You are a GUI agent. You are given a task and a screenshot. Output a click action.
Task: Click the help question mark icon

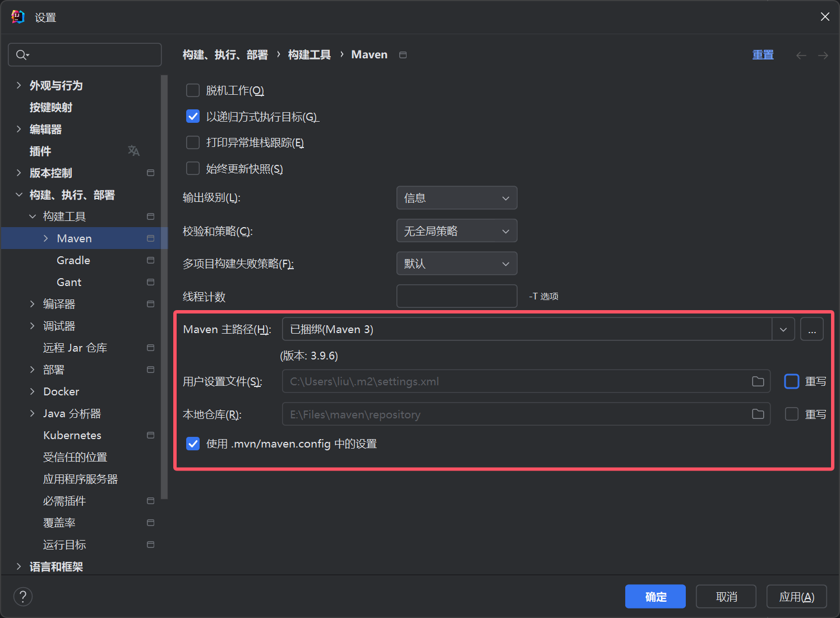(23, 597)
